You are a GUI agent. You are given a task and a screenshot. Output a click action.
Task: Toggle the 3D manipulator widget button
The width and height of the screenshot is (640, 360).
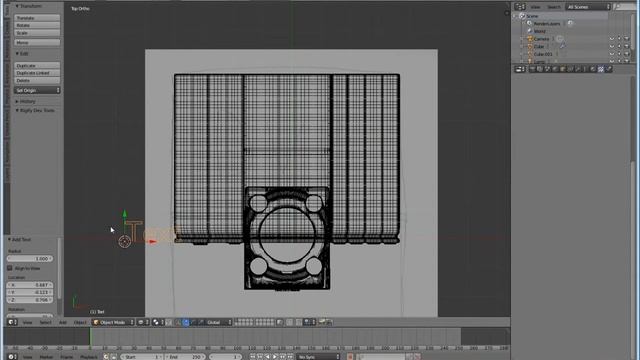pos(178,322)
